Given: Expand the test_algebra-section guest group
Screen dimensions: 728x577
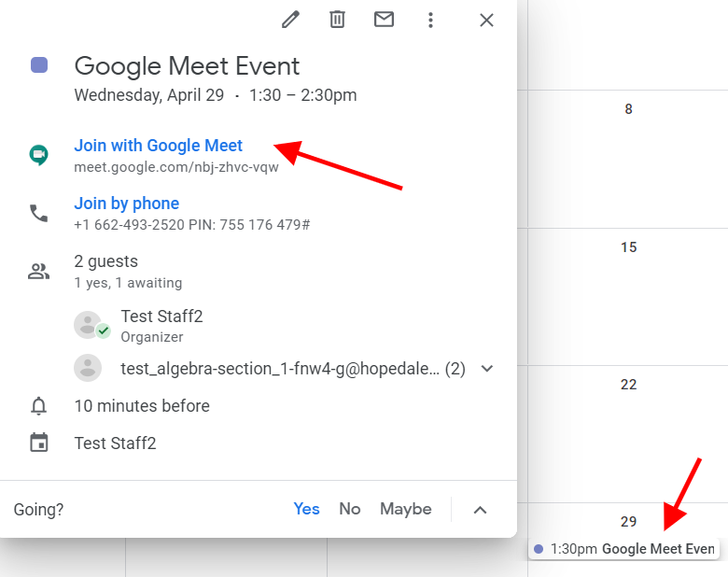Looking at the screenshot, I should click(x=487, y=369).
